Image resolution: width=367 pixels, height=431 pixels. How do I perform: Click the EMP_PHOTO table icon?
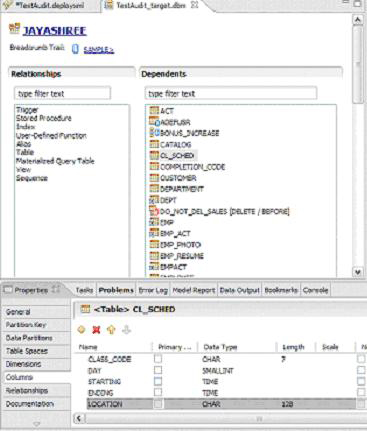(x=154, y=245)
